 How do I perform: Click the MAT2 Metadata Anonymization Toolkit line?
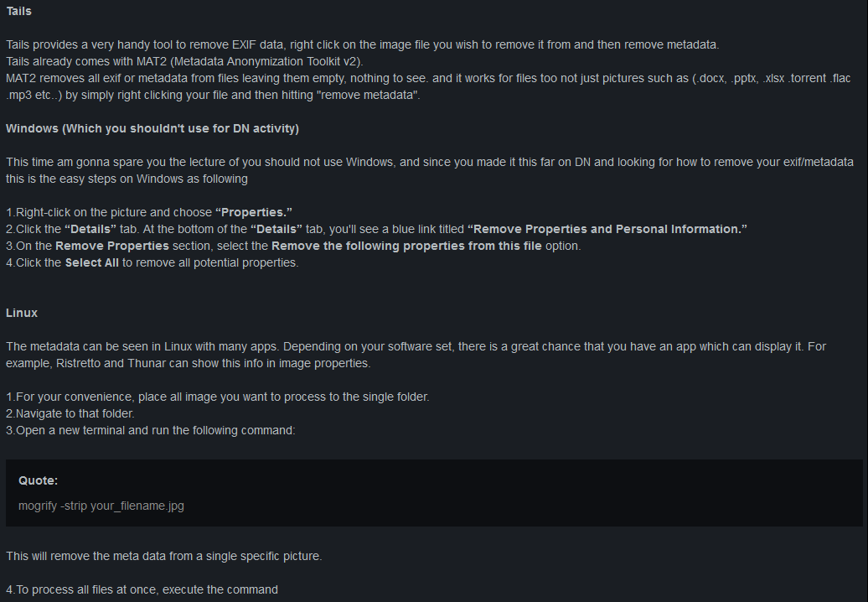(184, 61)
